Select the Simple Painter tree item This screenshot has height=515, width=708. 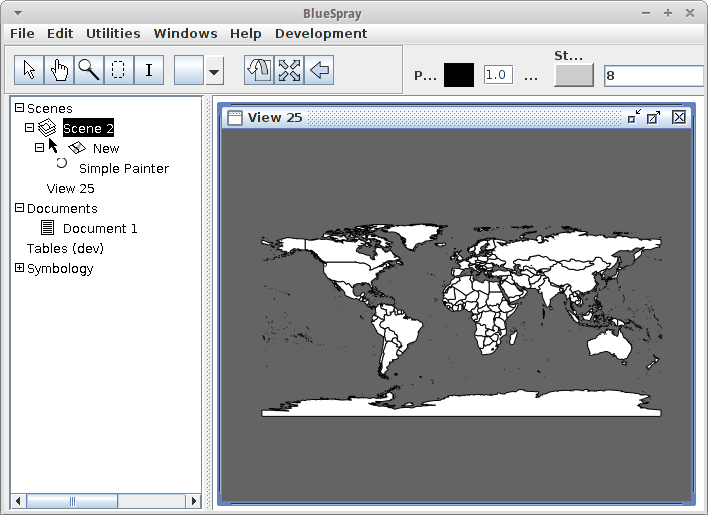[x=123, y=168]
